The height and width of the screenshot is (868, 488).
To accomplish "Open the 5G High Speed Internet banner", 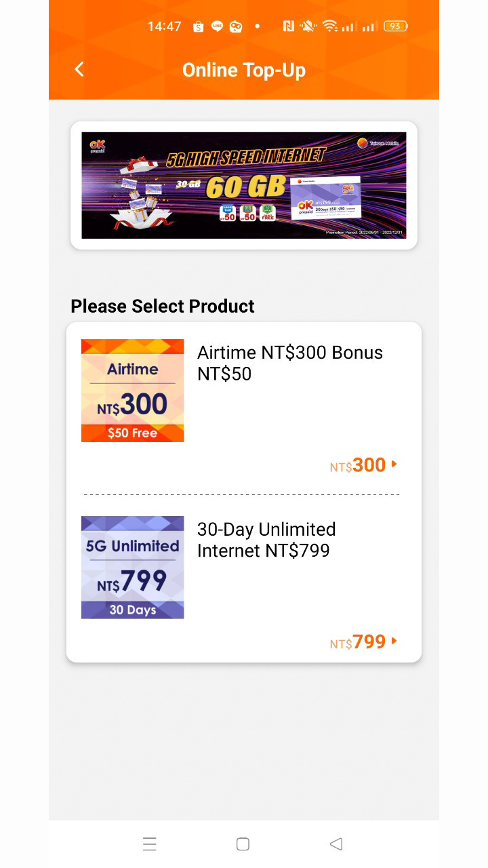I will point(244,185).
